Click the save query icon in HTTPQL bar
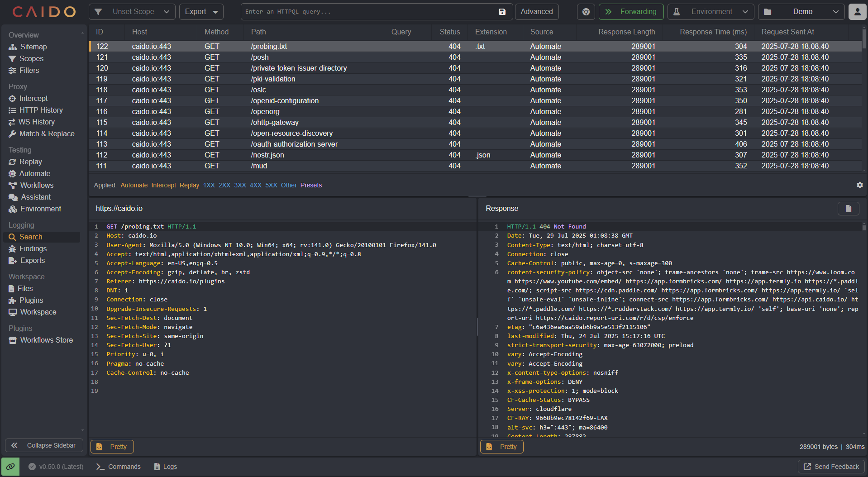 click(502, 12)
